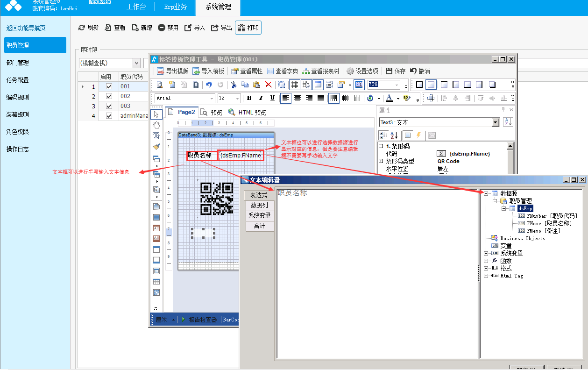The width and height of the screenshot is (588, 370).
Task: Click the 查看 view toolbar button
Action: [x=115, y=28]
